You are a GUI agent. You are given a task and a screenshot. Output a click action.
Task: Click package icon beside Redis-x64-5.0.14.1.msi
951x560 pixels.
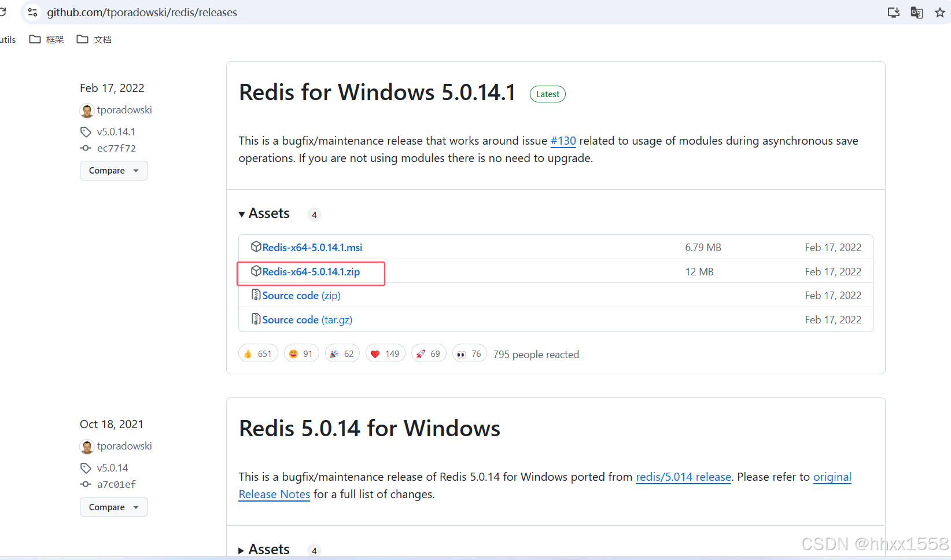(256, 246)
